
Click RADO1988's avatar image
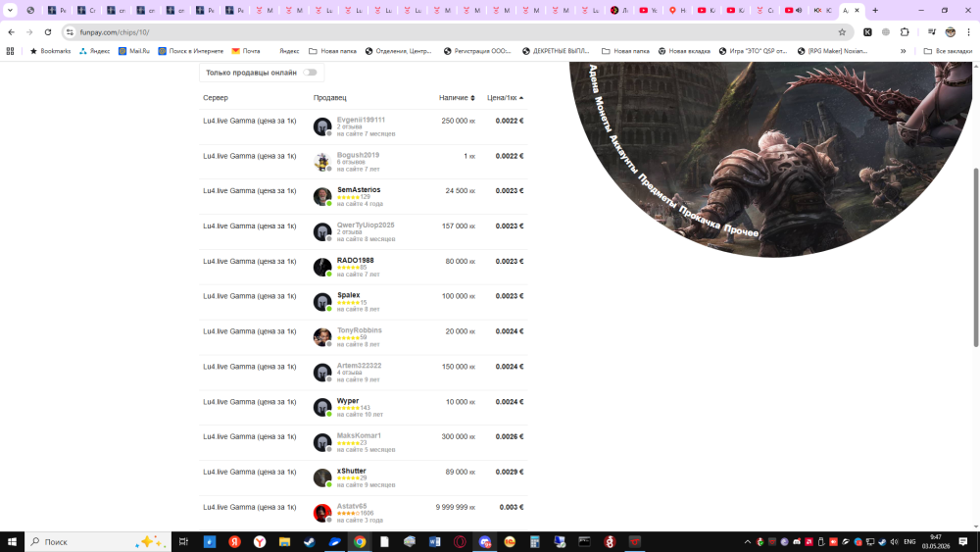point(322,267)
